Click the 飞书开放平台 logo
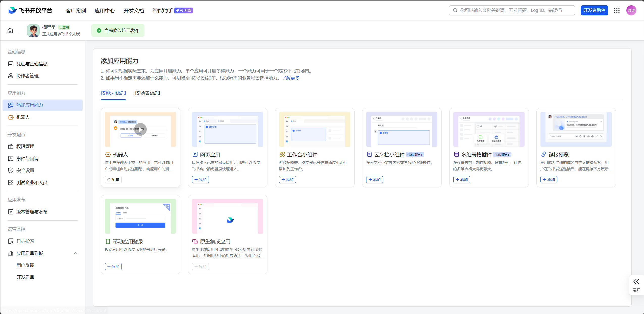This screenshot has height=314, width=644. 30,10
